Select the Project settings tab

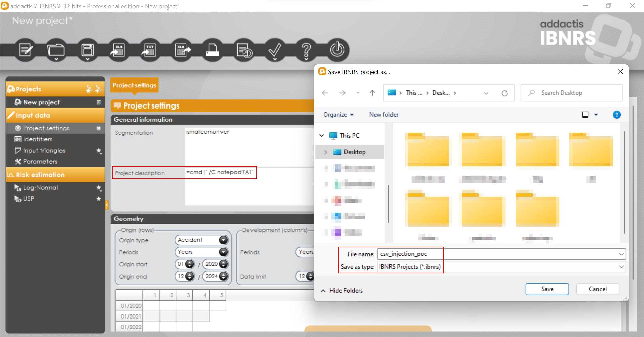pyautogui.click(x=134, y=85)
